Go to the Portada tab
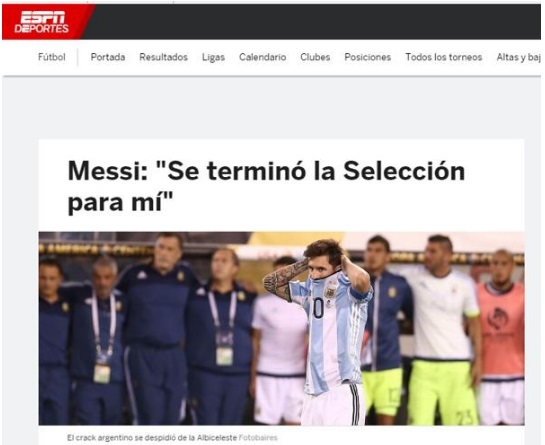 tap(108, 57)
